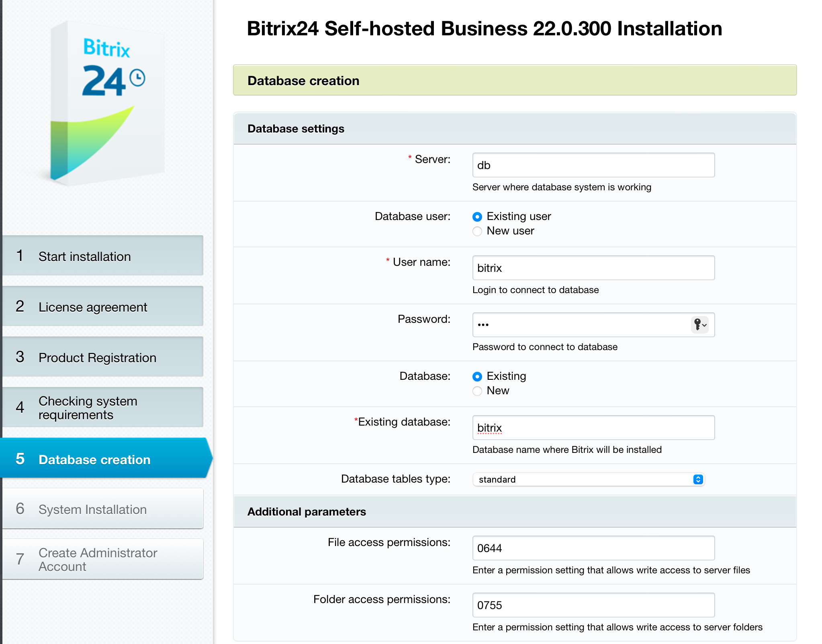Click the dropdown arrows on standard selector
The width and height of the screenshot is (822, 644).
[698, 479]
